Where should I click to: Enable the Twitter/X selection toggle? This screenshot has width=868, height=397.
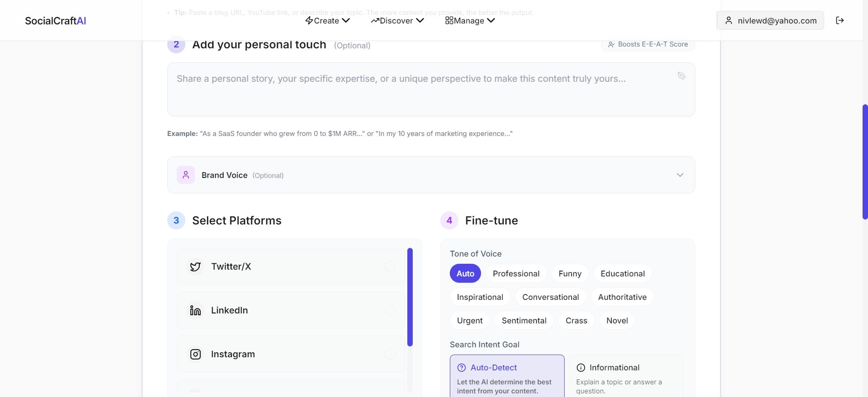(390, 266)
